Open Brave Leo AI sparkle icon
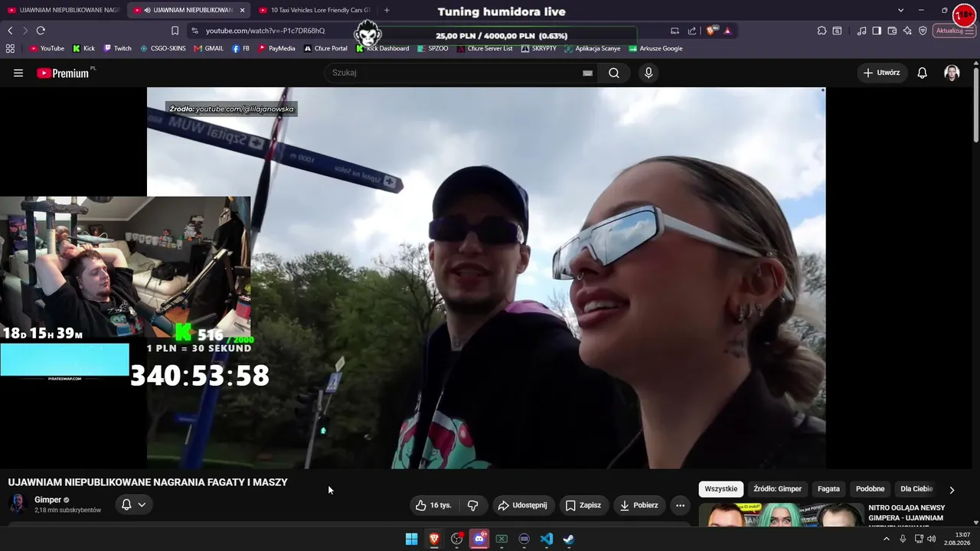This screenshot has width=980, height=551. click(x=907, y=31)
